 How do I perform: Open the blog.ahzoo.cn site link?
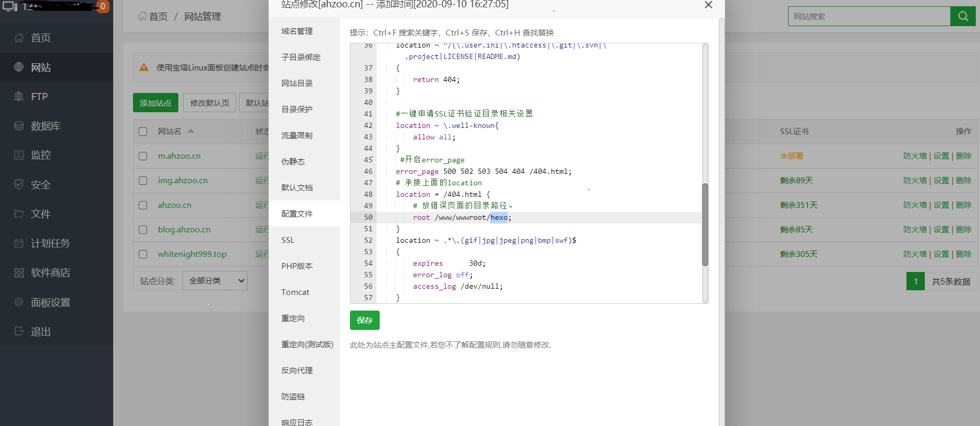tap(184, 230)
